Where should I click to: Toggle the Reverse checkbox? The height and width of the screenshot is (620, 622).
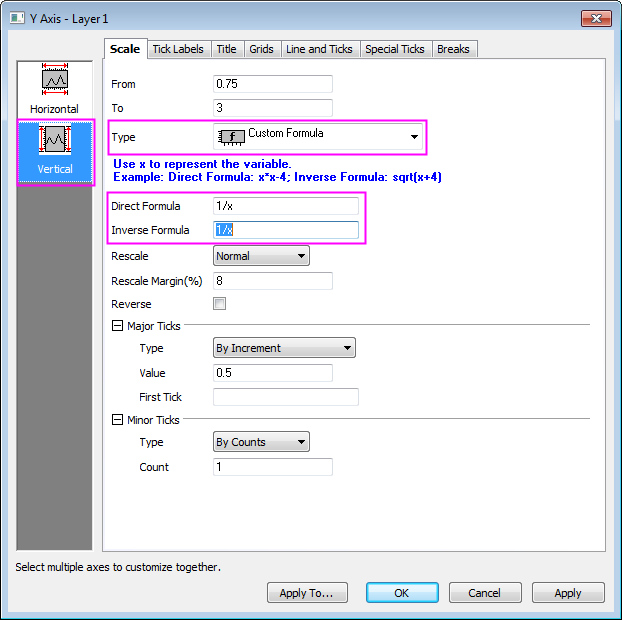220,304
